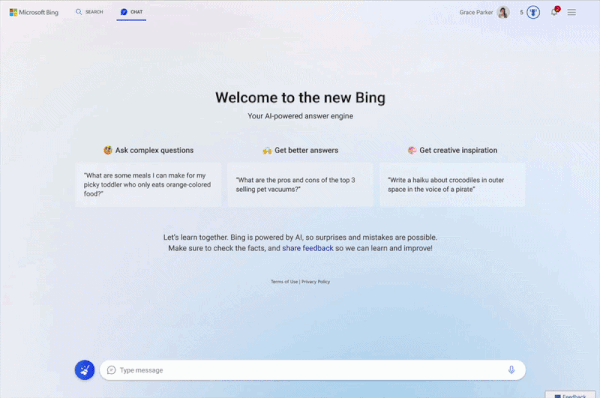Open the notifications bell
Image resolution: width=600 pixels, height=398 pixels.
tap(554, 12)
